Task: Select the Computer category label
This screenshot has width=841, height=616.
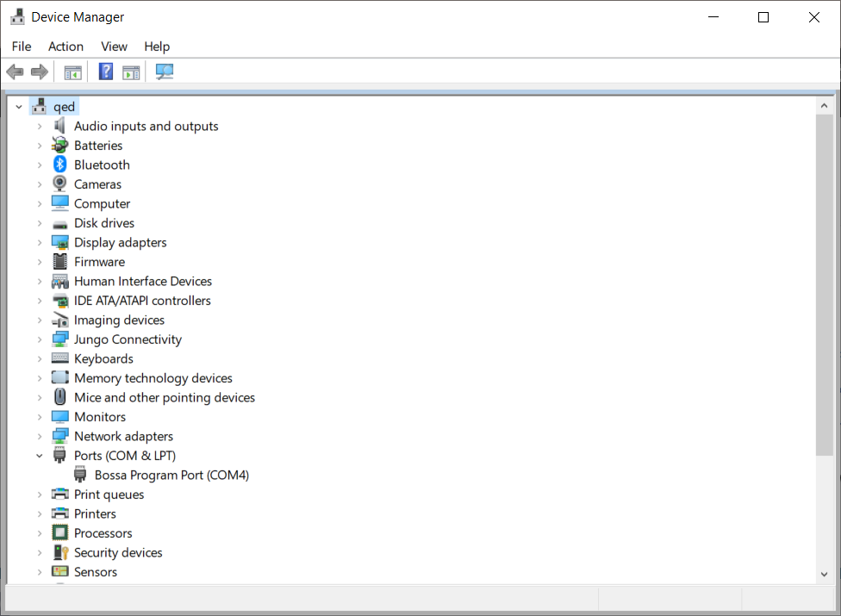Action: coord(102,203)
